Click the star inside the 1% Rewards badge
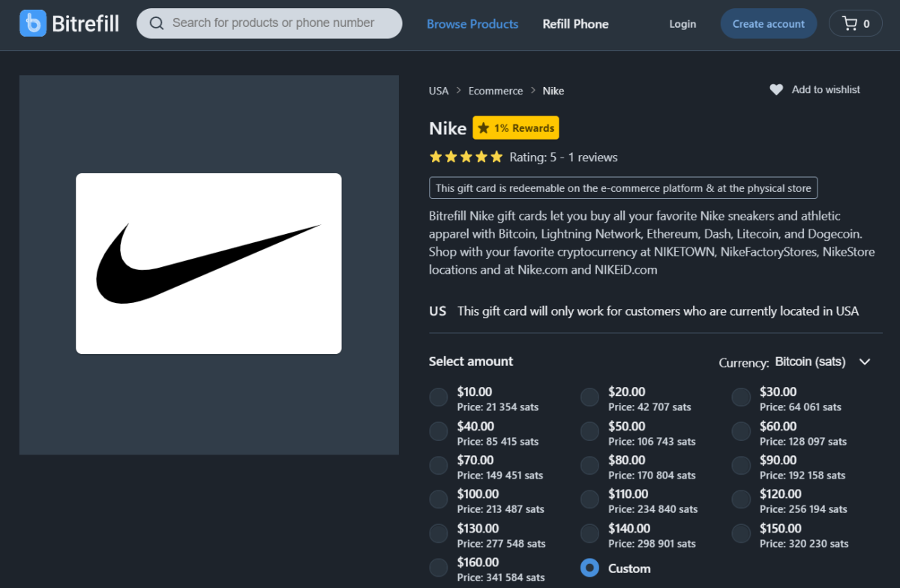 click(482, 127)
